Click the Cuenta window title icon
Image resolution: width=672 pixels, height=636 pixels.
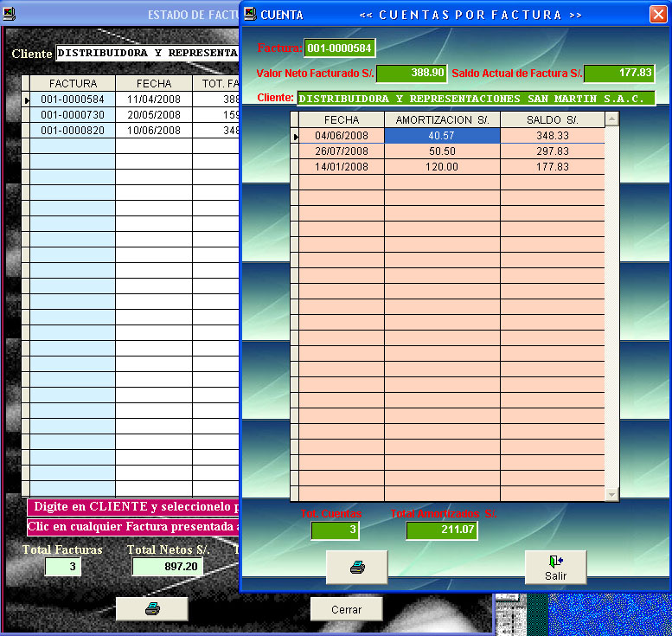(x=249, y=14)
